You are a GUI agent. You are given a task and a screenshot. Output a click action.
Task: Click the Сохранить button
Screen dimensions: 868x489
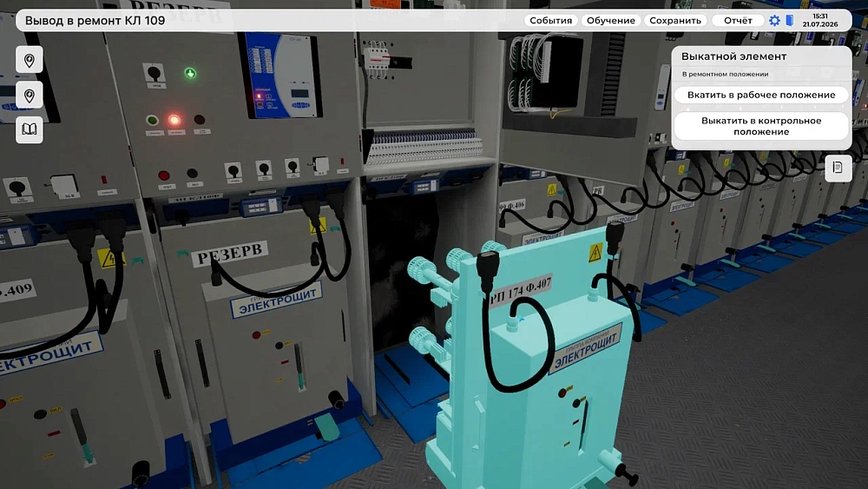pyautogui.click(x=674, y=21)
